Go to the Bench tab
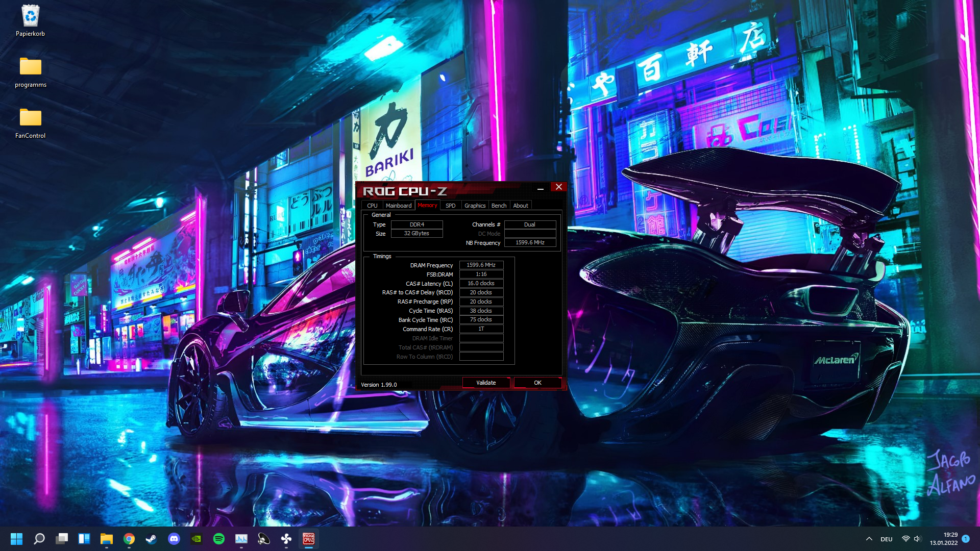 499,206
